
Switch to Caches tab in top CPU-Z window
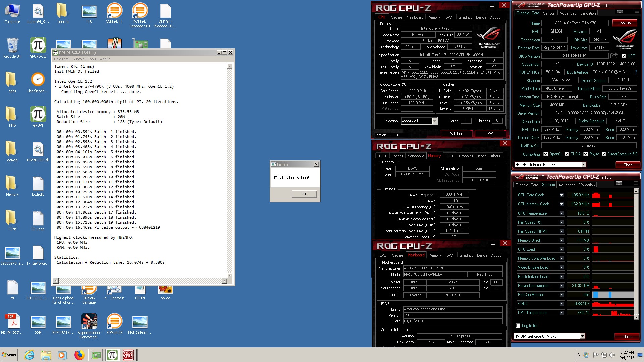(396, 17)
